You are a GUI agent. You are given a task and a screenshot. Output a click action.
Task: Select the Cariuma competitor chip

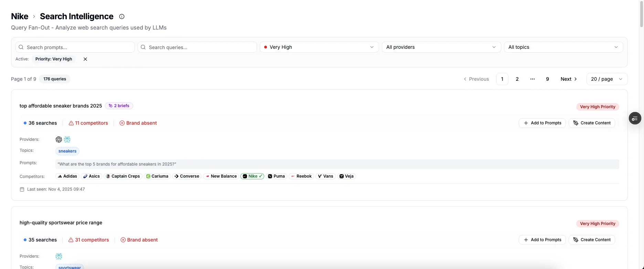click(x=157, y=176)
